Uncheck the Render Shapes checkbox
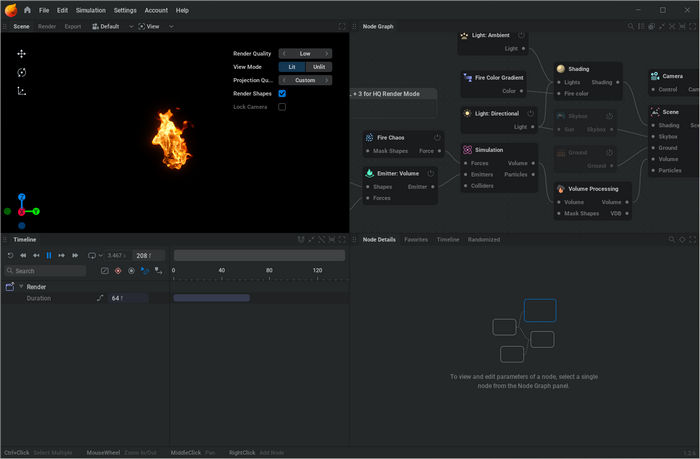The image size is (700, 459). [x=282, y=93]
